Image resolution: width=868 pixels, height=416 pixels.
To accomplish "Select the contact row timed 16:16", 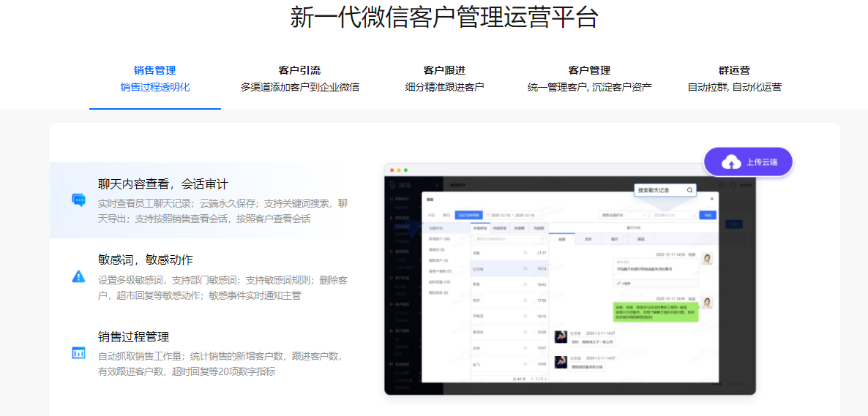I will point(509,316).
